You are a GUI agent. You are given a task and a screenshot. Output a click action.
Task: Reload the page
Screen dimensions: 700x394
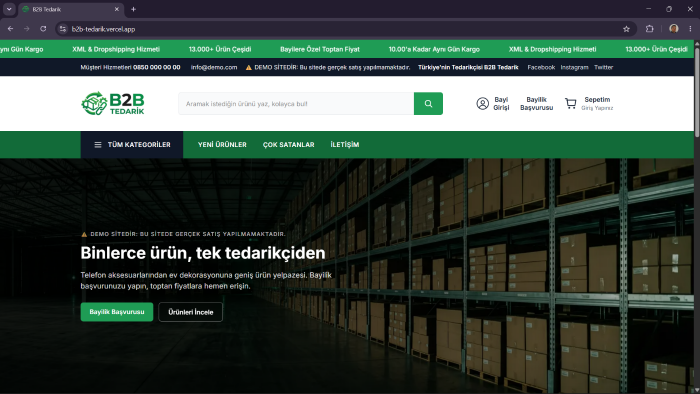(x=43, y=29)
